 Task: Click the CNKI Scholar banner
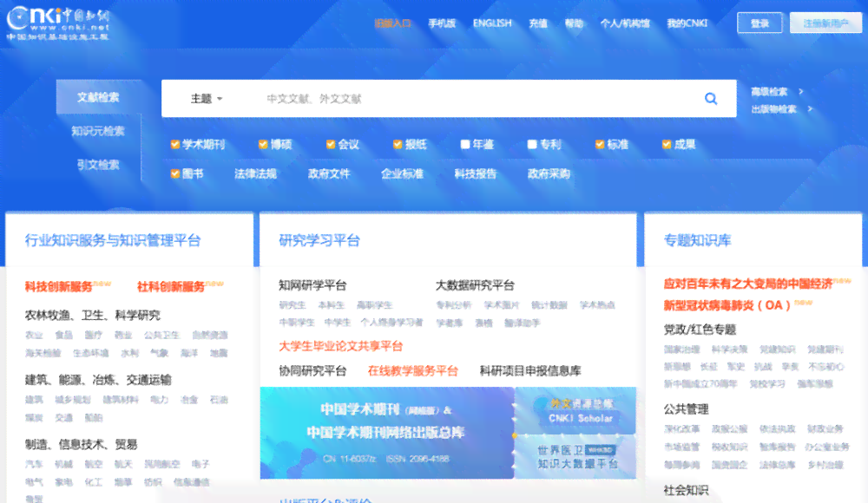(575, 410)
